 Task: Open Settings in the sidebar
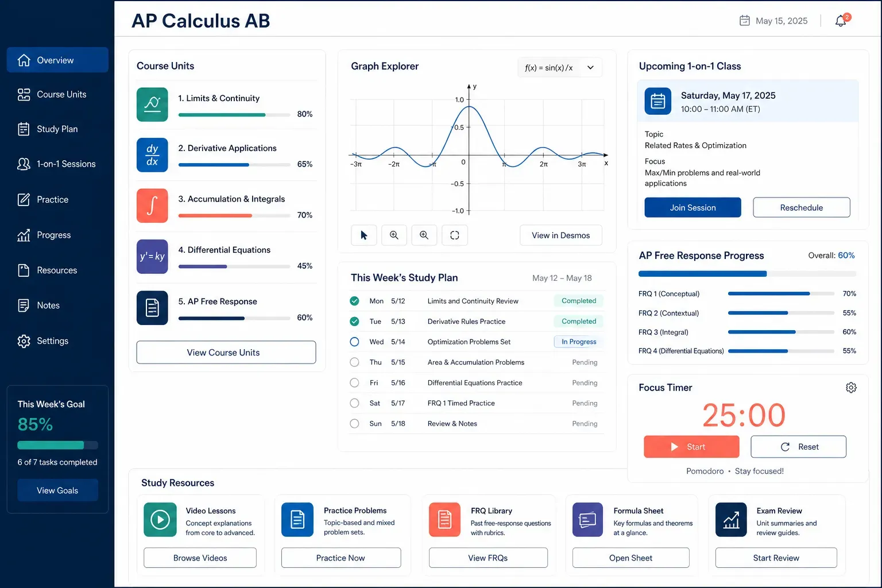57,341
